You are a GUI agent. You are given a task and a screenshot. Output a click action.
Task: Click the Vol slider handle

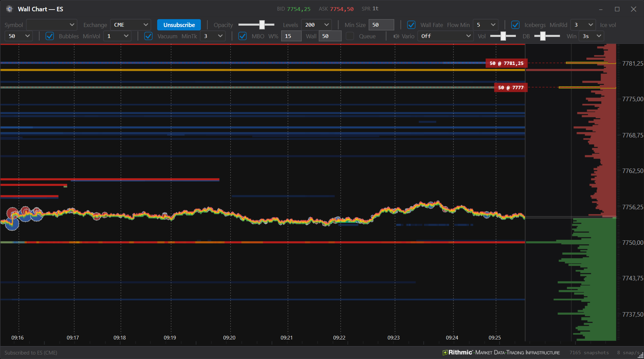(x=503, y=36)
